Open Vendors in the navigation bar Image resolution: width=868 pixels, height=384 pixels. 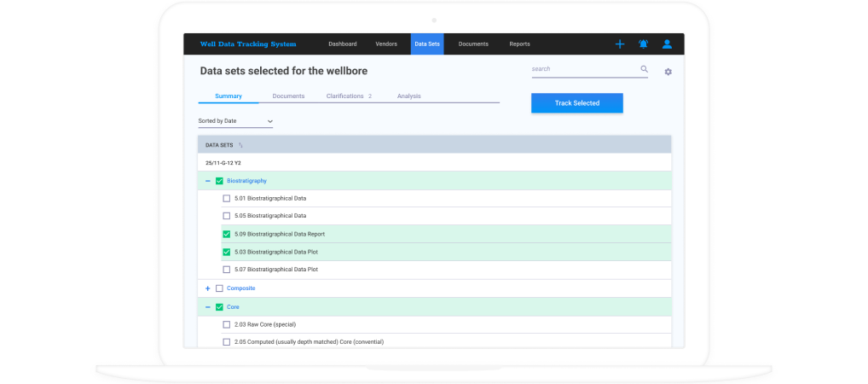pyautogui.click(x=386, y=44)
